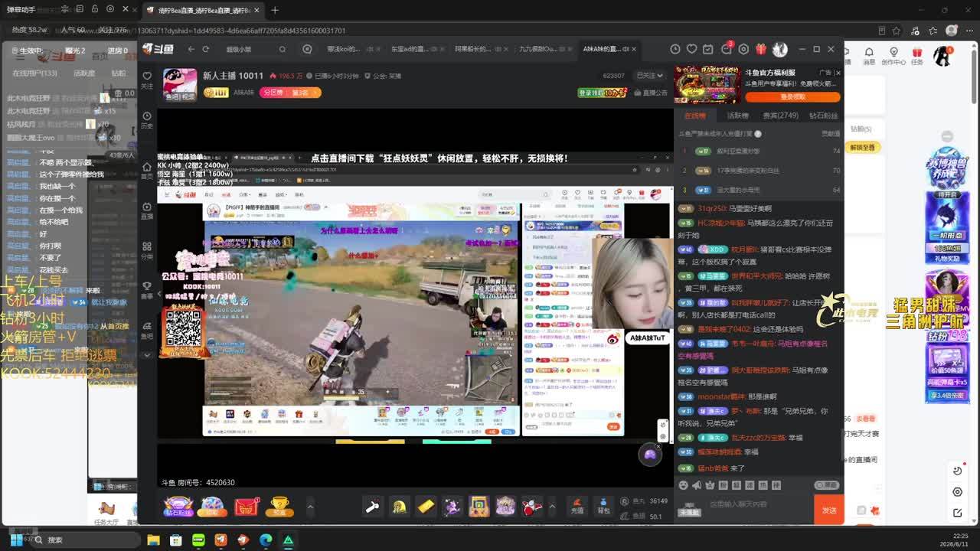Click the 登录领取 lottery badge near announcement

[603, 93]
